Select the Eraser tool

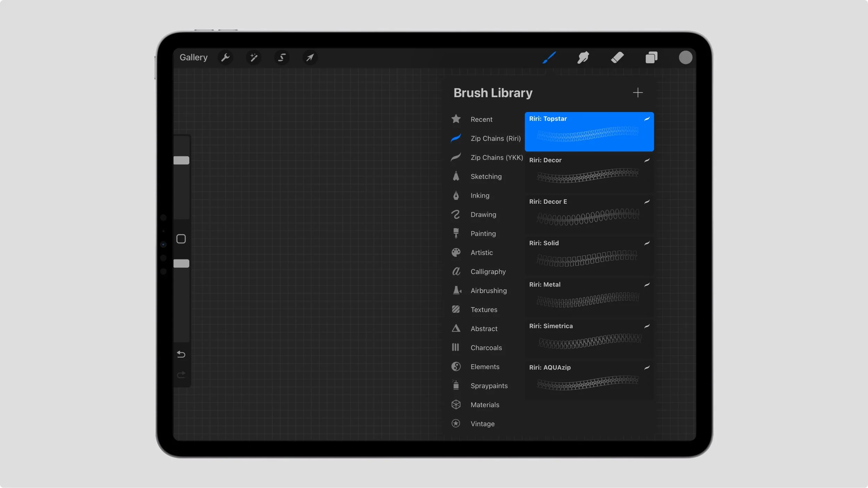pos(617,57)
